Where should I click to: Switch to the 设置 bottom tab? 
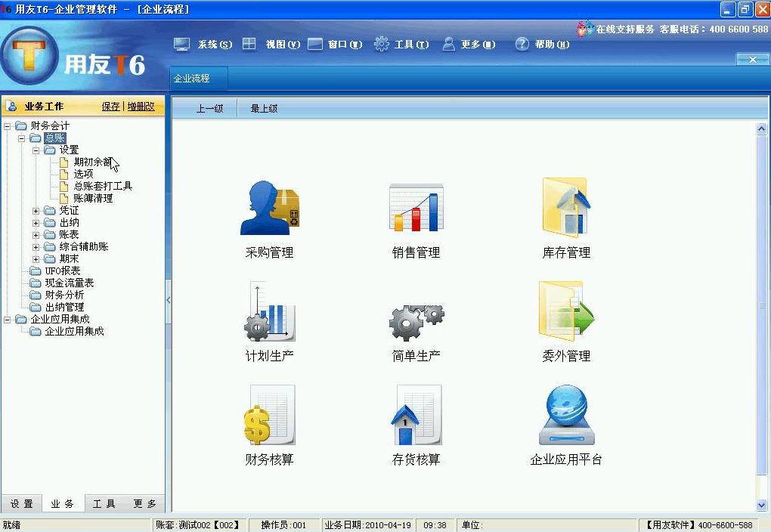pyautogui.click(x=22, y=503)
